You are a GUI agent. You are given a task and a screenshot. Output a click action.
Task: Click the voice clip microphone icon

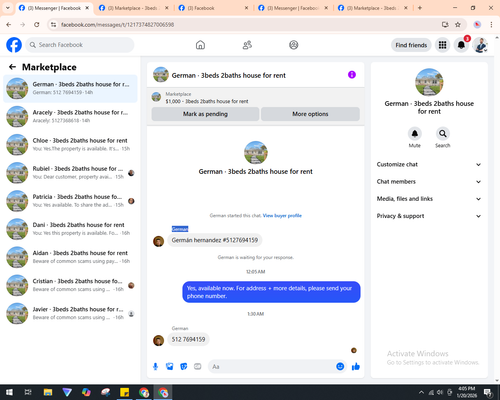pyautogui.click(x=155, y=367)
